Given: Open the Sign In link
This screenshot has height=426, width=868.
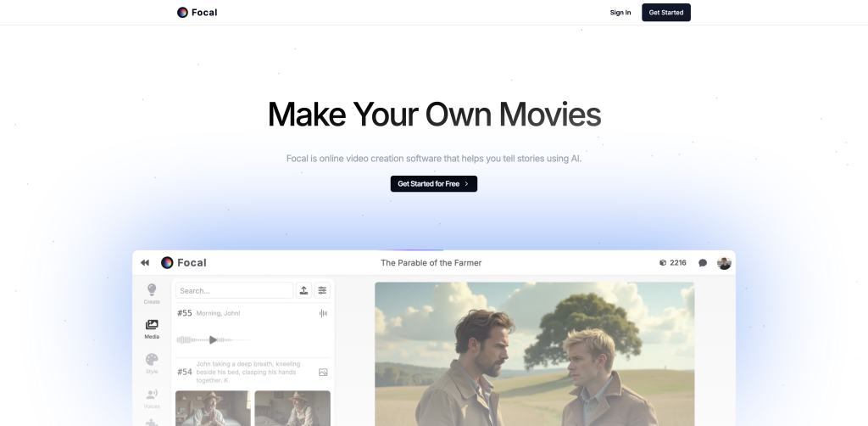Looking at the screenshot, I should click(x=620, y=12).
